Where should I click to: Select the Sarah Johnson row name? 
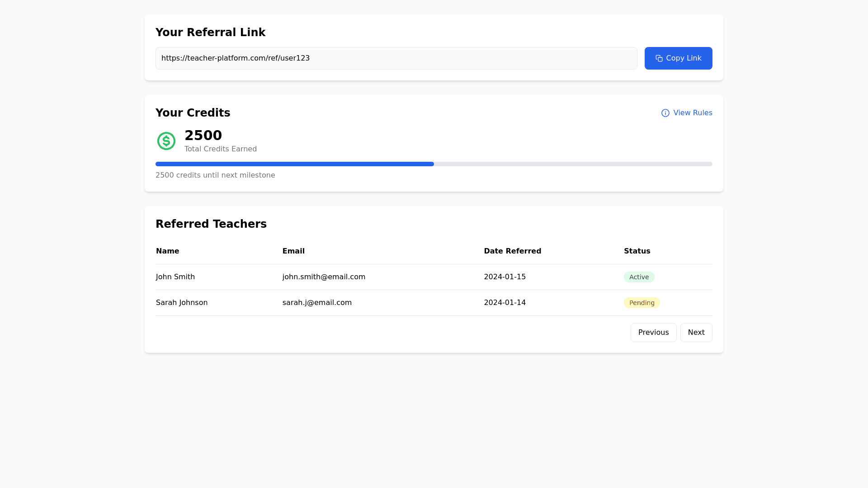[x=182, y=303]
